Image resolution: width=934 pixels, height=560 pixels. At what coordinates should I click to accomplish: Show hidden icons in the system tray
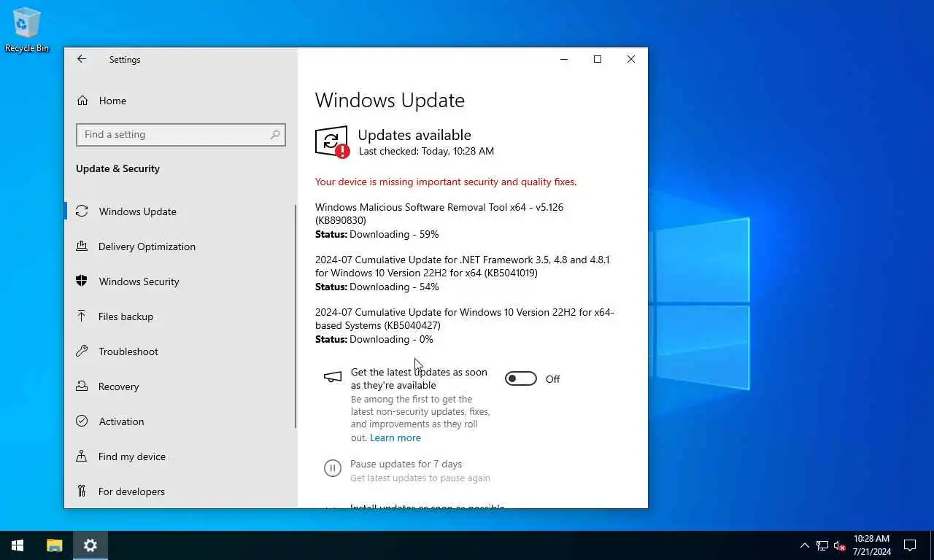805,545
